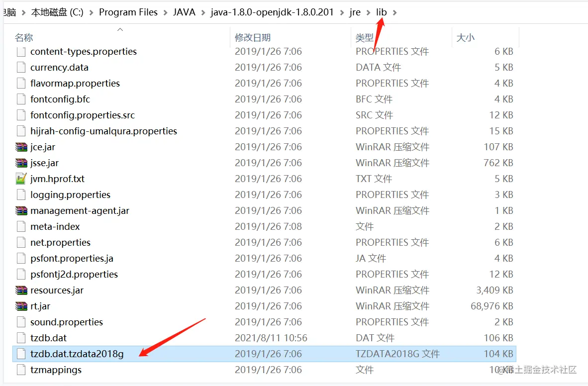Viewport: 588px width, 386px height.
Task: Navigate to Program Files breadcrumb
Action: (x=128, y=12)
